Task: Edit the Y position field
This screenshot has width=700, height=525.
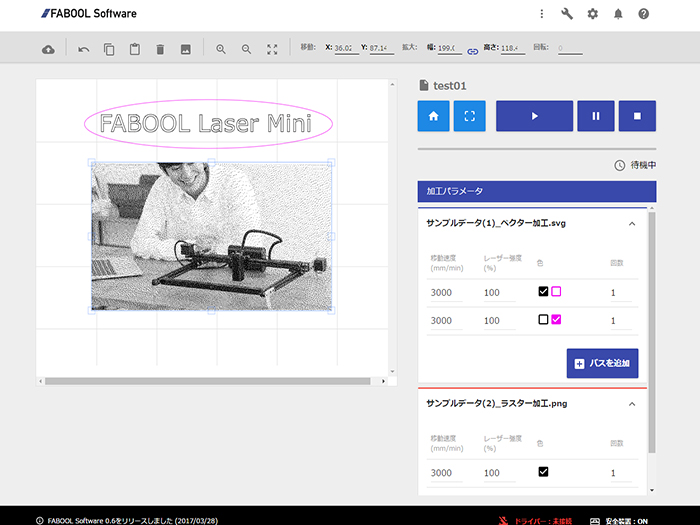Action: click(382, 48)
